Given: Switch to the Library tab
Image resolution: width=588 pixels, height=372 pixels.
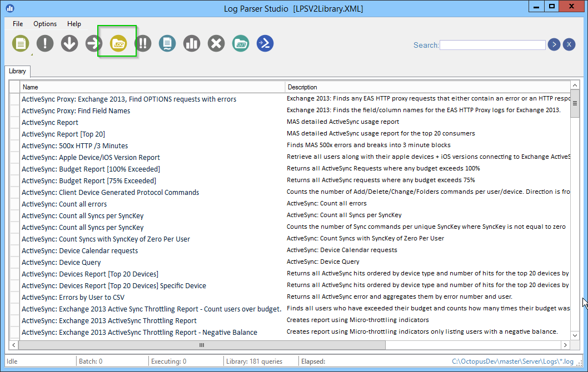Looking at the screenshot, I should tap(17, 71).
